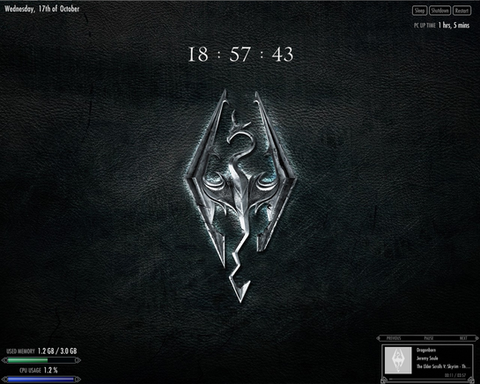480x384 pixels.
Task: Click the 18:57:43 clock display
Action: pos(241,54)
